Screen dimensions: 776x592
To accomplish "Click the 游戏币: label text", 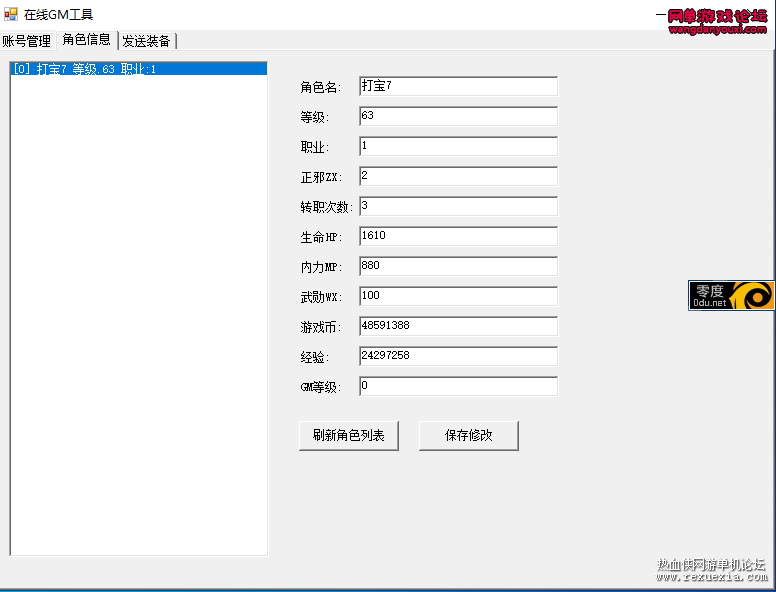I will pyautogui.click(x=321, y=327).
